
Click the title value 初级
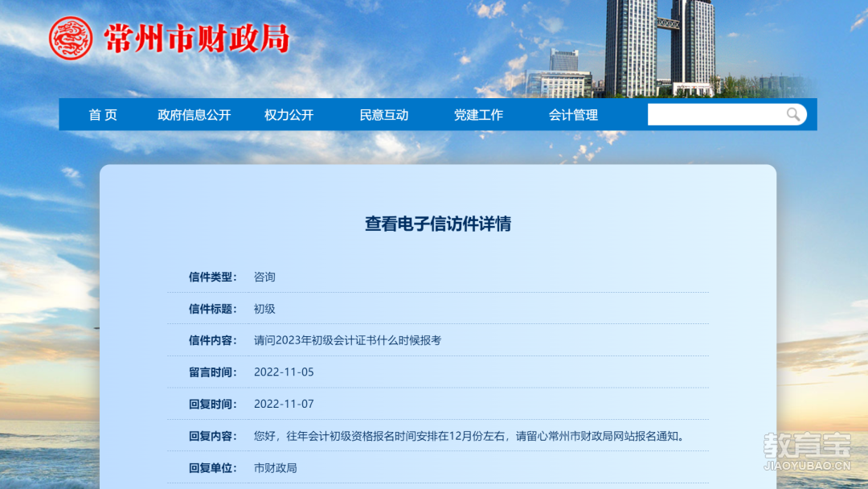coord(264,309)
